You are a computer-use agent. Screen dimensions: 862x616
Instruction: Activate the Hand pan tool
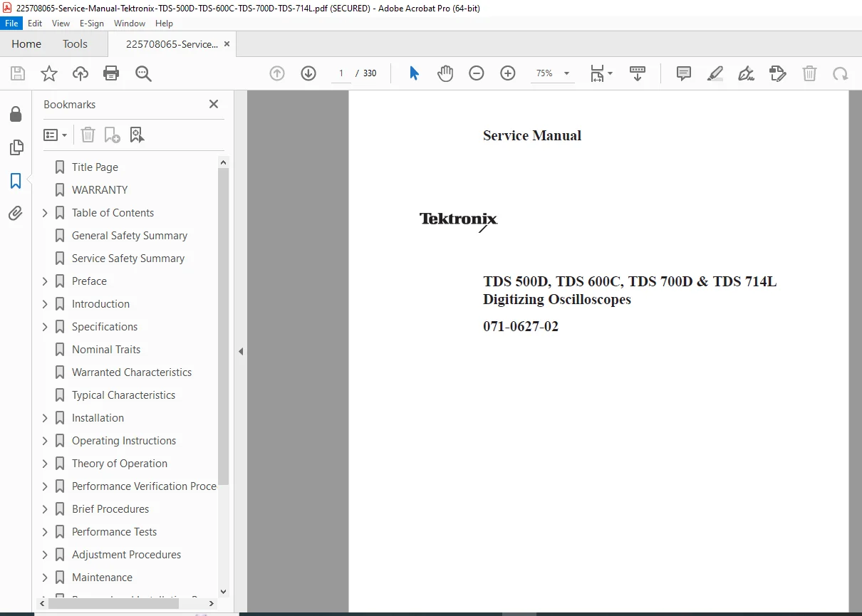(x=445, y=73)
